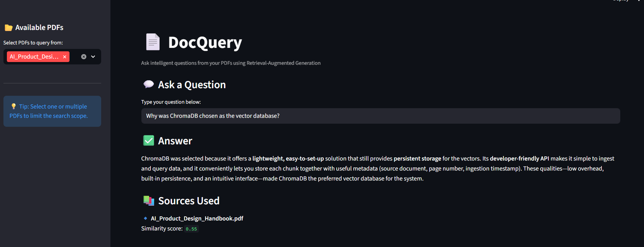Click the Deploy option in the header
This screenshot has height=247, width=644.
(620, 1)
